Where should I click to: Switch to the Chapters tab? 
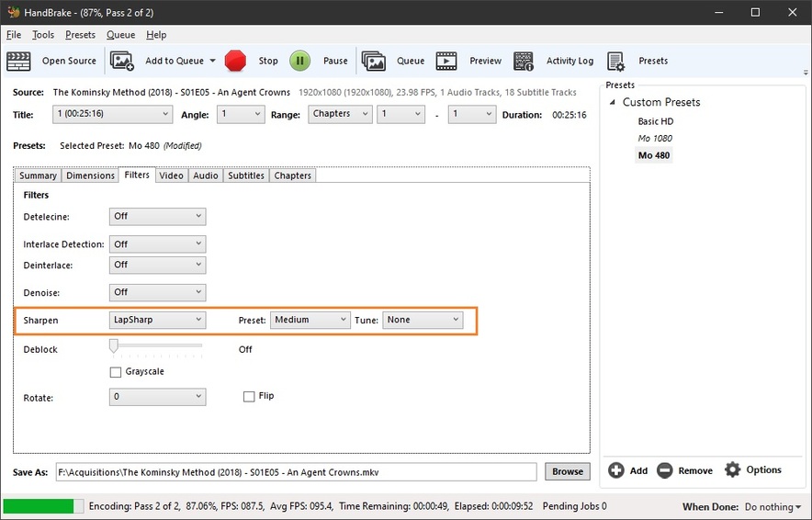point(293,175)
